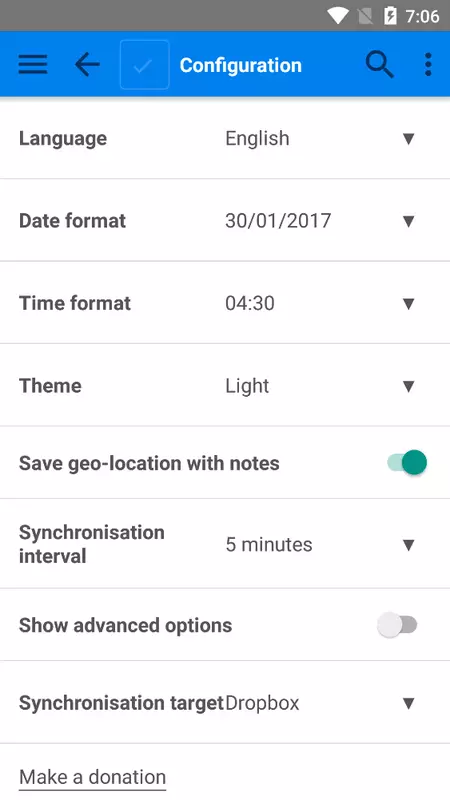Open search with the magnifier icon

tap(380, 65)
